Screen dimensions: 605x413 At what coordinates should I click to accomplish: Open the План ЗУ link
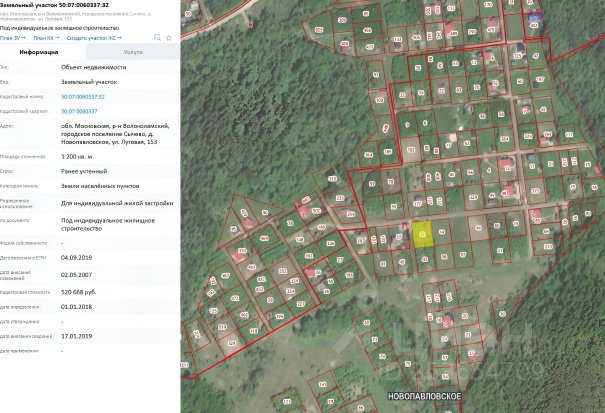point(13,38)
